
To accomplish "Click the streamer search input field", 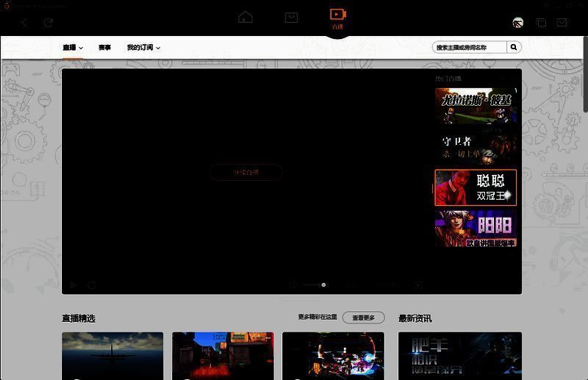I will click(470, 47).
